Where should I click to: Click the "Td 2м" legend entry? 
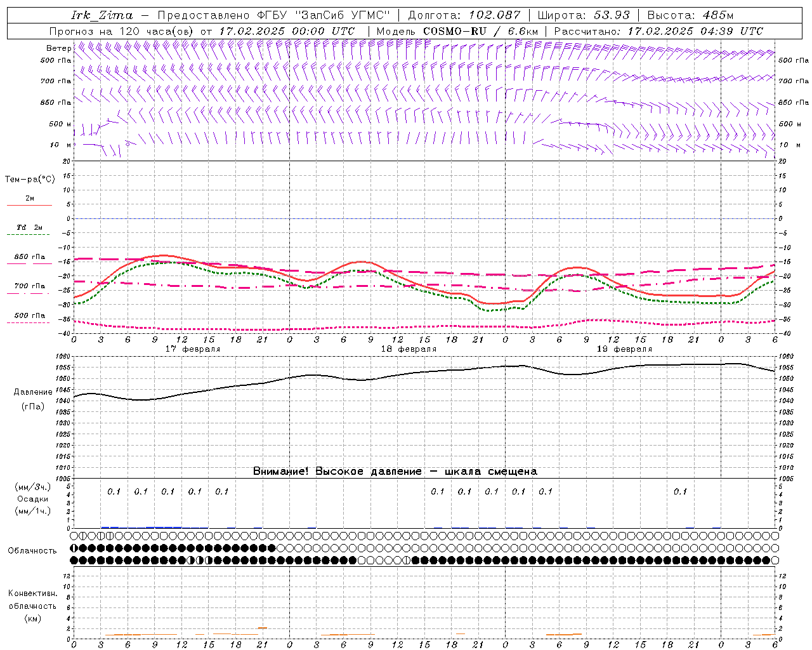pos(30,227)
